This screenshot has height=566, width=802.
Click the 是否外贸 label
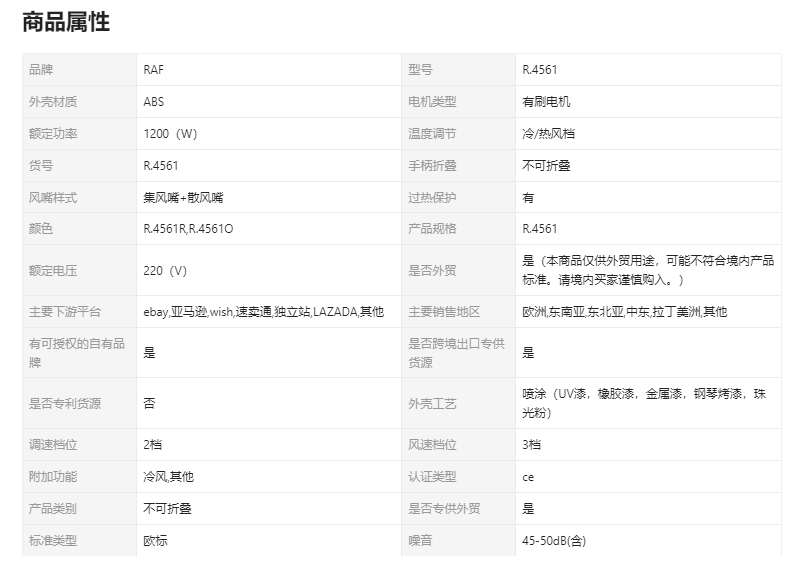[432, 270]
